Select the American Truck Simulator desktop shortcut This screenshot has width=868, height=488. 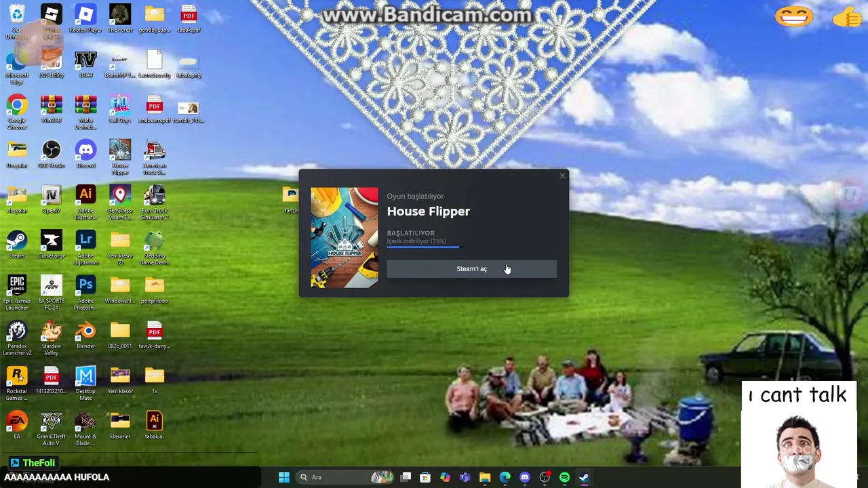(x=155, y=158)
